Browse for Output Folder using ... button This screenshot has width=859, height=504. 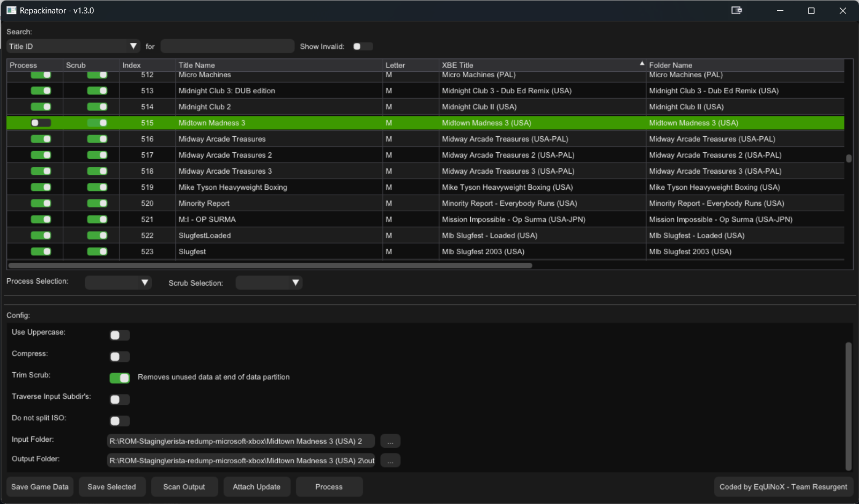390,461
